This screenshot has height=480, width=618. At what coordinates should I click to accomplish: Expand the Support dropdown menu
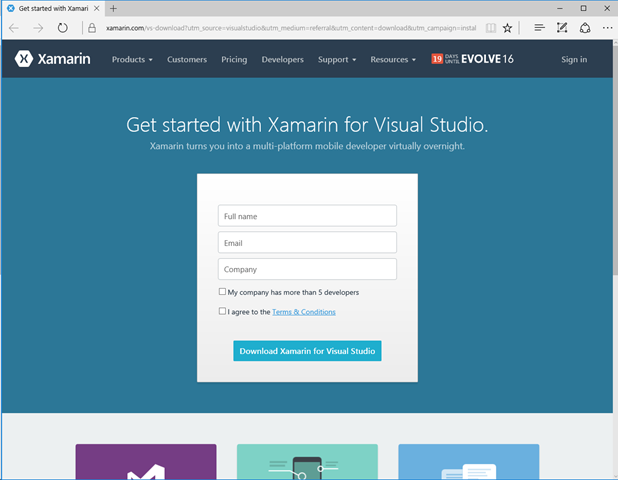pos(337,60)
